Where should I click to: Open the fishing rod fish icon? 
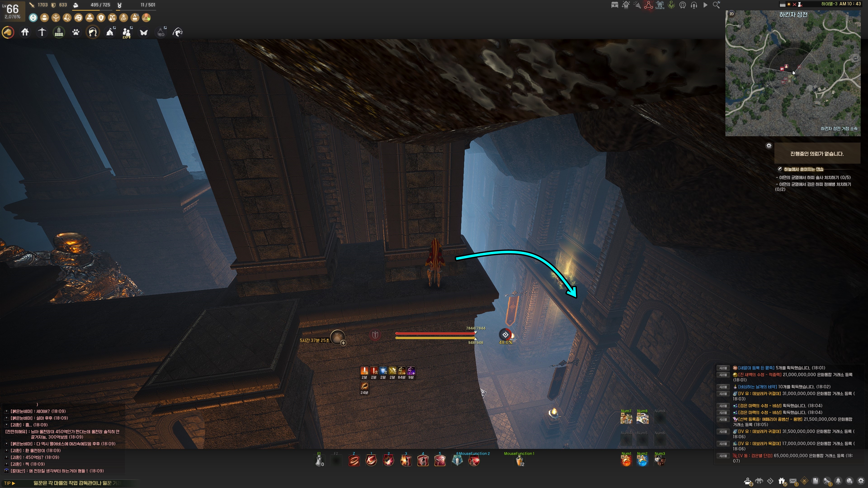(178, 32)
